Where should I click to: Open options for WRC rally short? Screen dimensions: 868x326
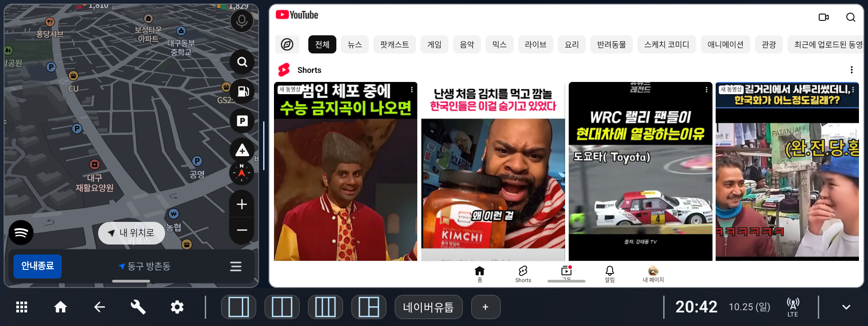click(x=707, y=90)
